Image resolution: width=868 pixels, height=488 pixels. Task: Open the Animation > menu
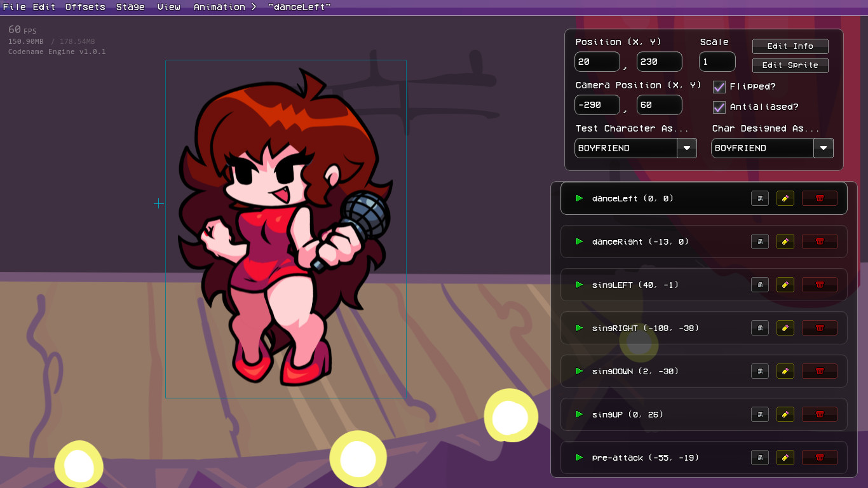click(x=225, y=7)
